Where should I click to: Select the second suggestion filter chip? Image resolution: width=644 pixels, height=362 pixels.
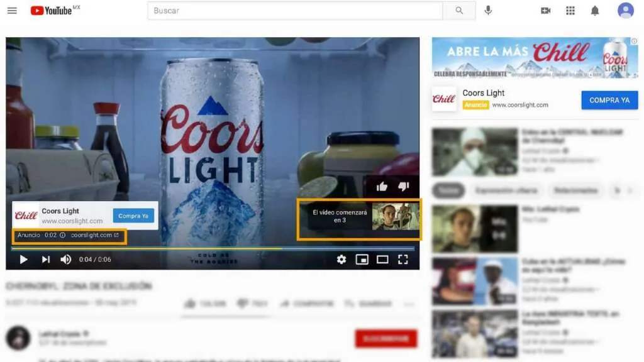point(506,190)
